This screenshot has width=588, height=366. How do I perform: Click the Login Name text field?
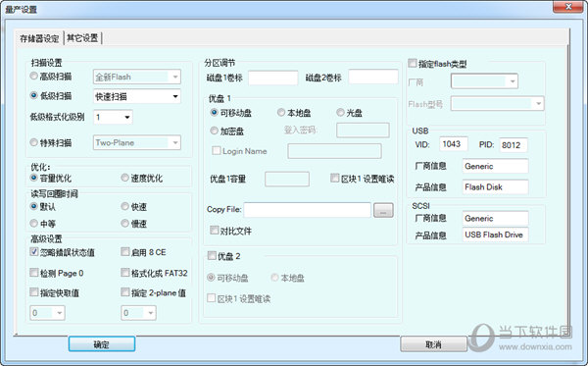point(334,151)
